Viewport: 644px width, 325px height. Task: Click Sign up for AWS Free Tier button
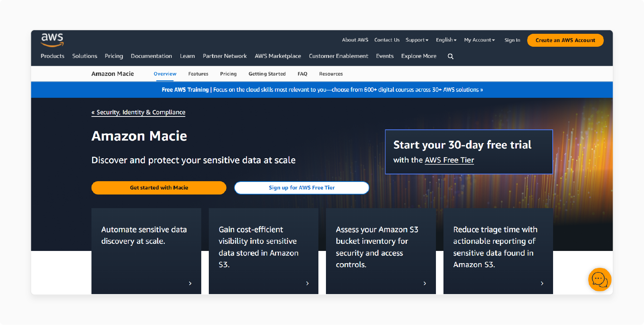(302, 188)
